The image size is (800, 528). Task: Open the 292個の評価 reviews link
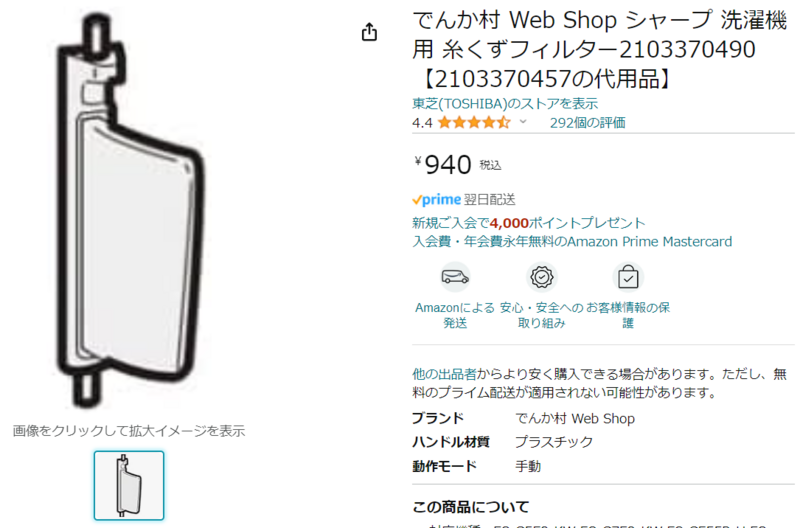[587, 122]
